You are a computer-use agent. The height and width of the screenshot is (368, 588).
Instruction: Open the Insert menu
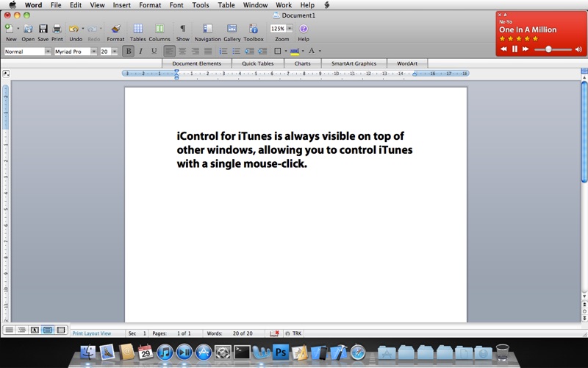(x=121, y=5)
